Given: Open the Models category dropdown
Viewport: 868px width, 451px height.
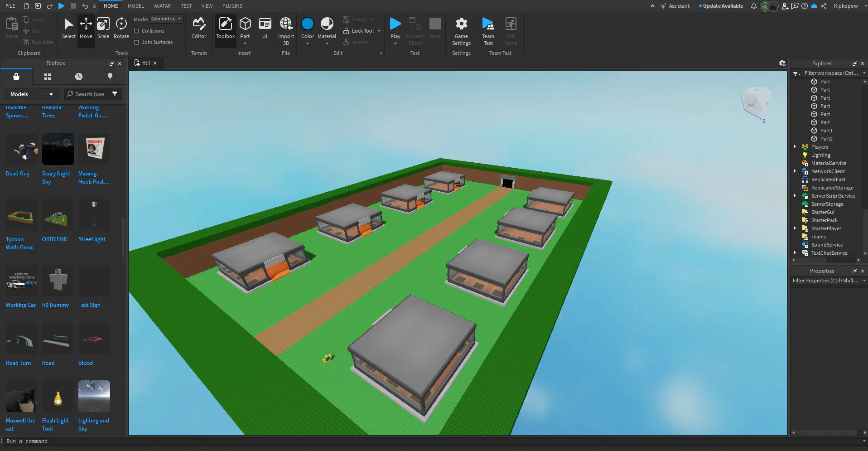Looking at the screenshot, I should click(x=32, y=94).
